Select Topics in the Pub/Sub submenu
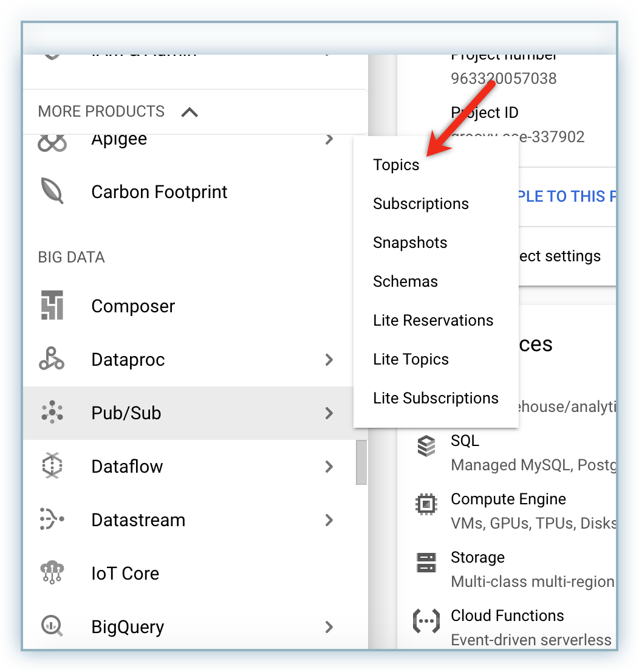Screen dimensions: 639x672 (x=396, y=165)
